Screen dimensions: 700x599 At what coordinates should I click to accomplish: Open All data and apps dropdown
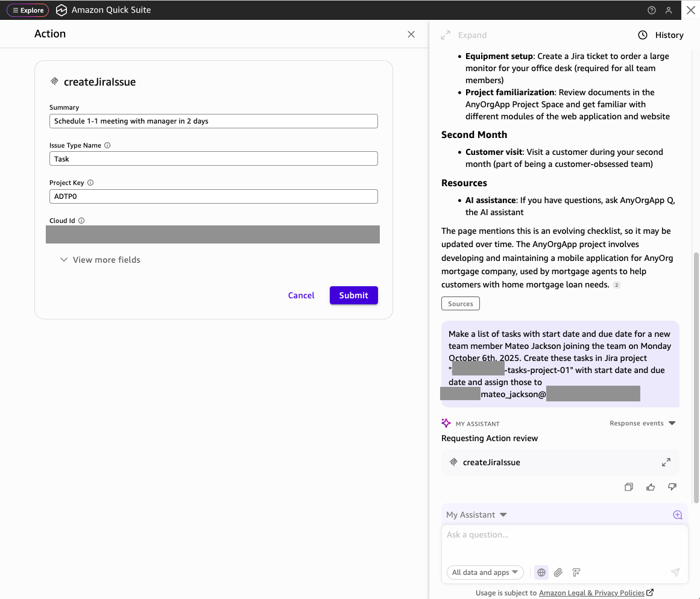485,572
